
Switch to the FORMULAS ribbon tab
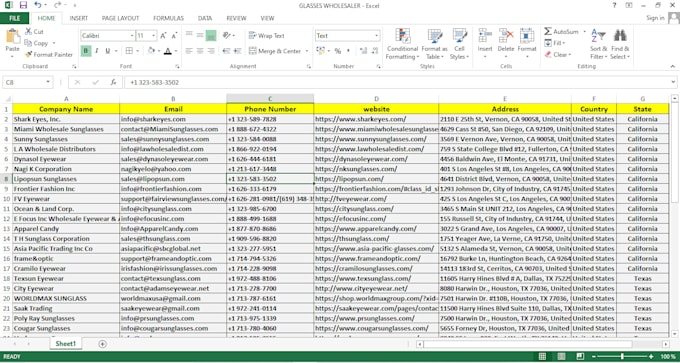pos(168,18)
